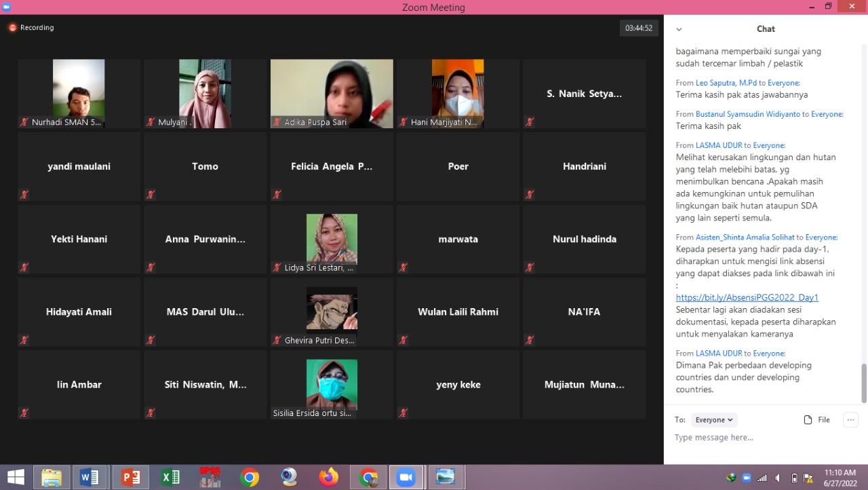
Task: Click muted mic icon on Felicia Angela tile
Action: [x=277, y=195]
